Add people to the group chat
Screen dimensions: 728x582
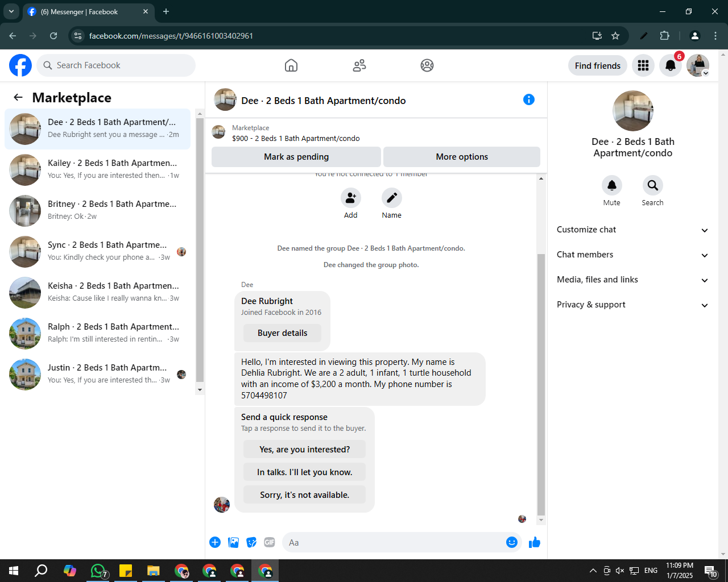[x=351, y=198]
